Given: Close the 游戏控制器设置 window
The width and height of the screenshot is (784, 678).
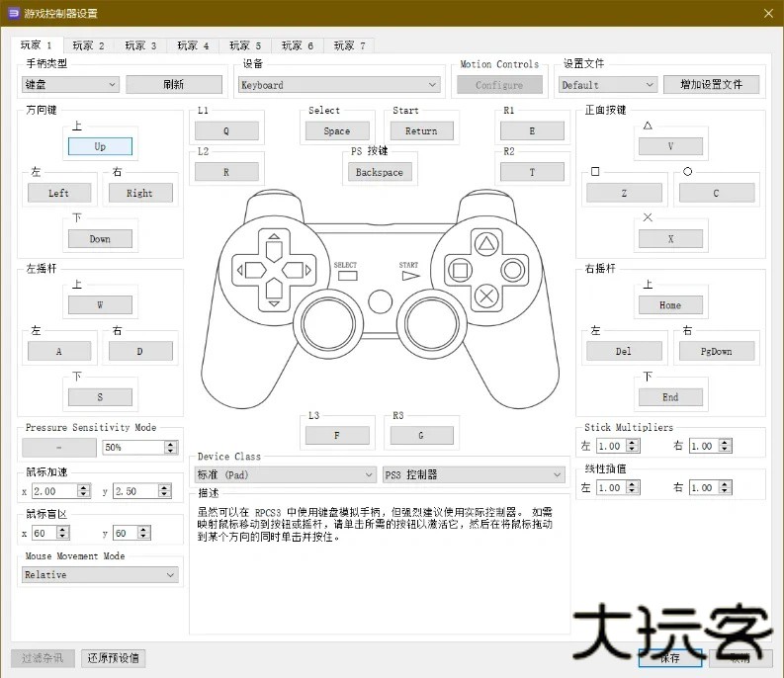Looking at the screenshot, I should pyautogui.click(x=768, y=14).
